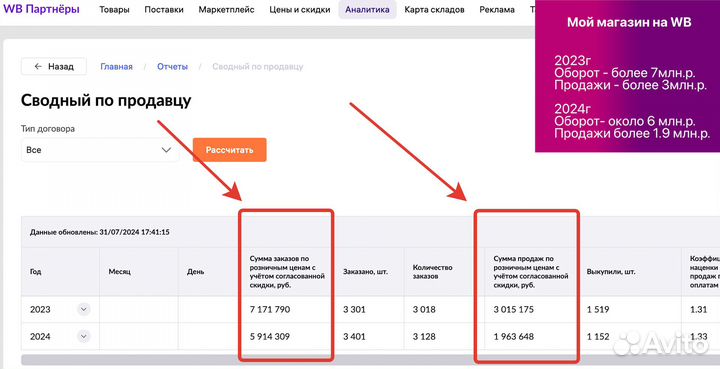Image resolution: width=720 pixels, height=369 pixels.
Task: Select the cell value 1 519
Action: pyautogui.click(x=598, y=309)
